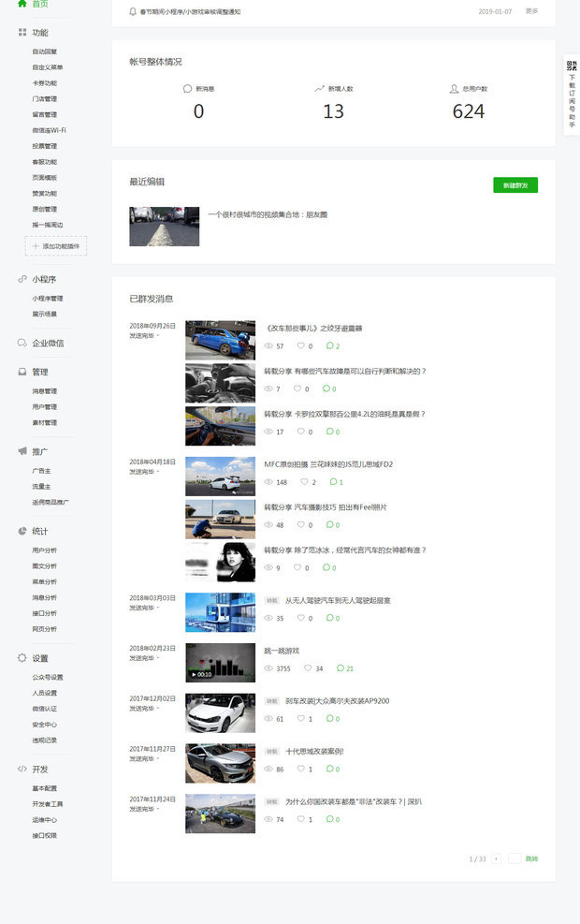Click the green 首页 home icon
Image resolution: width=580 pixels, height=924 pixels.
click(22, 4)
